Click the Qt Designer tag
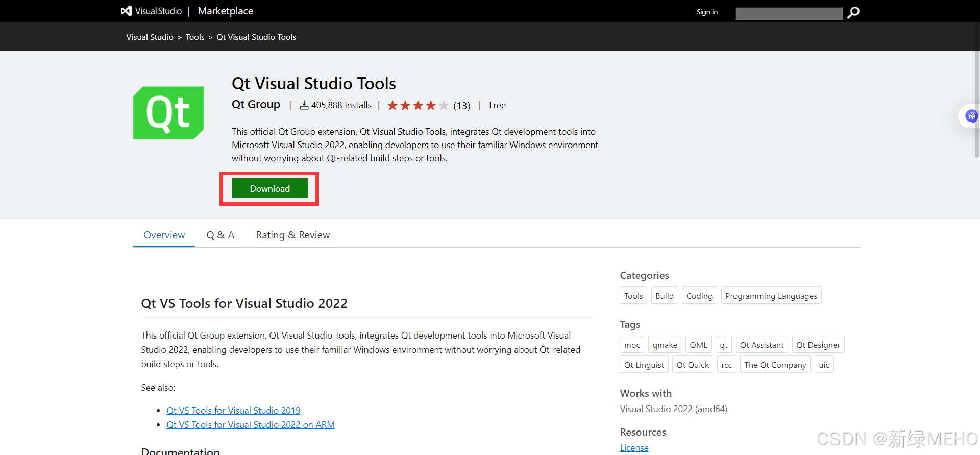Image resolution: width=980 pixels, height=455 pixels. [x=818, y=345]
